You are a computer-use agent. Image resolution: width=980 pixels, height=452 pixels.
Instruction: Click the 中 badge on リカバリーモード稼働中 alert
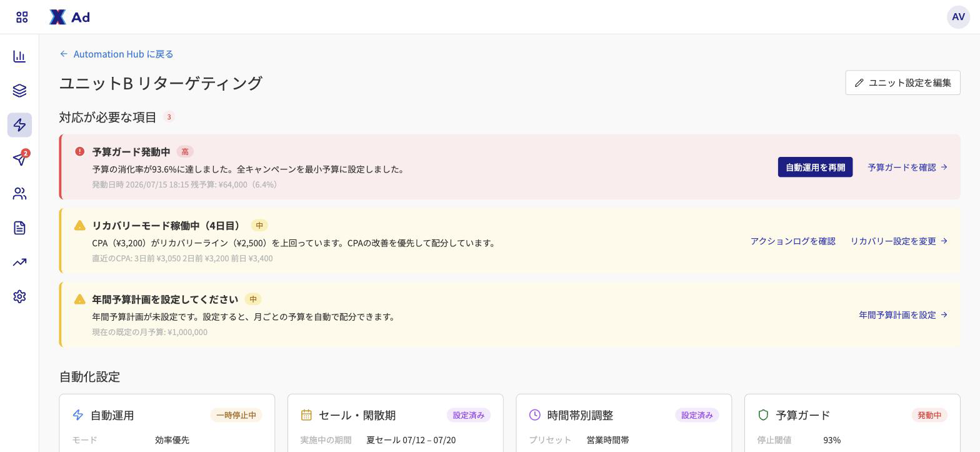point(259,225)
